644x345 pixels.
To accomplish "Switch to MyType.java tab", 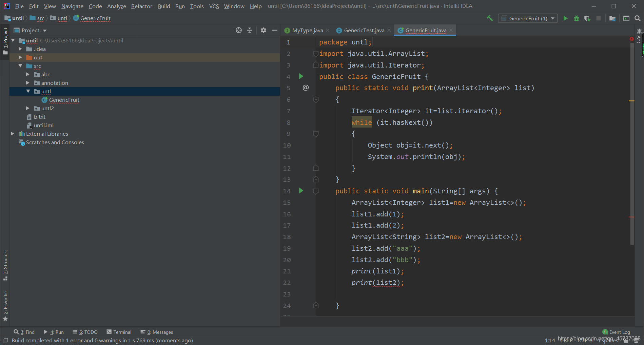I will (x=307, y=30).
